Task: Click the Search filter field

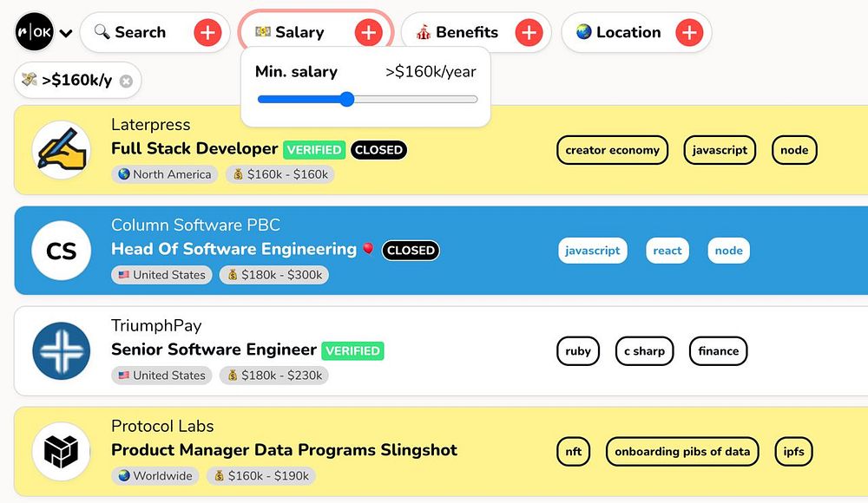Action: pyautogui.click(x=155, y=32)
